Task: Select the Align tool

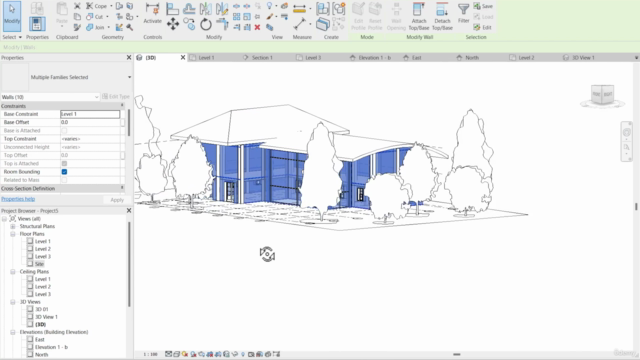Action: pos(173,9)
